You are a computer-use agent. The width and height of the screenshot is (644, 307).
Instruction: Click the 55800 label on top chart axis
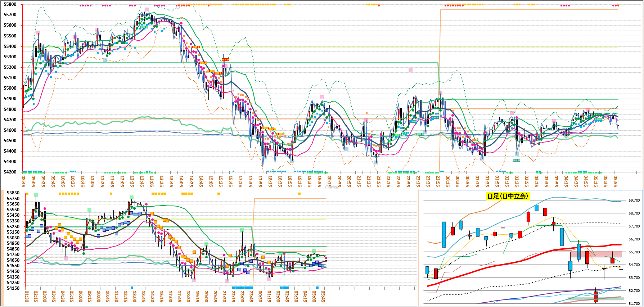tap(10, 4)
